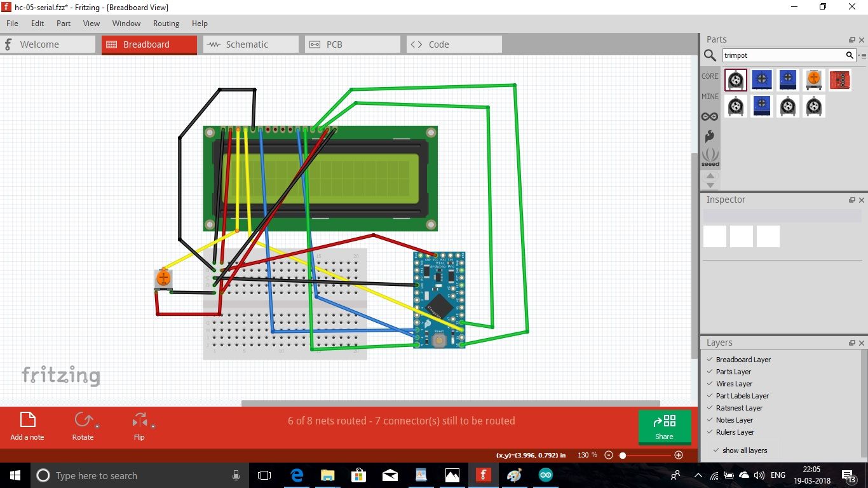Open the Adafruit parts bin icon
The image size is (868, 488).
710,136
